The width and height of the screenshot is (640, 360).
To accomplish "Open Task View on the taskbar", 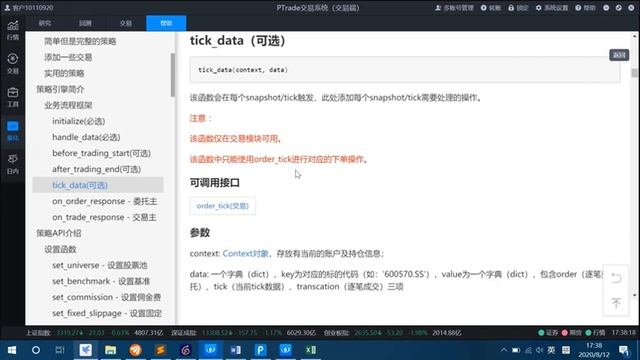I will pyautogui.click(x=60, y=350).
